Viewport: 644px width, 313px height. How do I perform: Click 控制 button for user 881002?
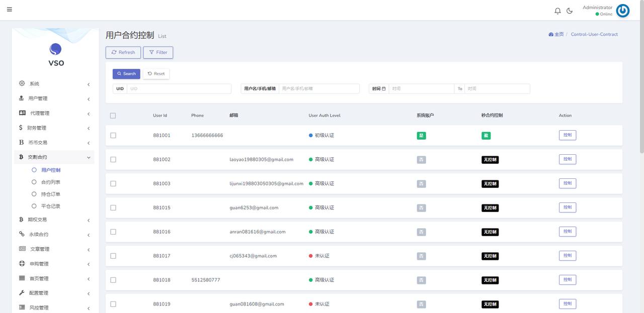pos(567,159)
